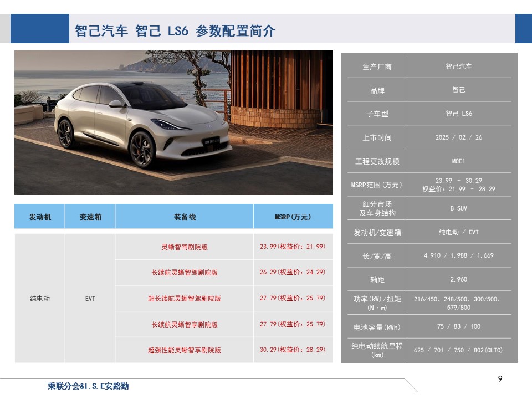The image size is (532, 399).
Task: Select battery capacity '75 / 83 / 100'
Action: (459, 326)
